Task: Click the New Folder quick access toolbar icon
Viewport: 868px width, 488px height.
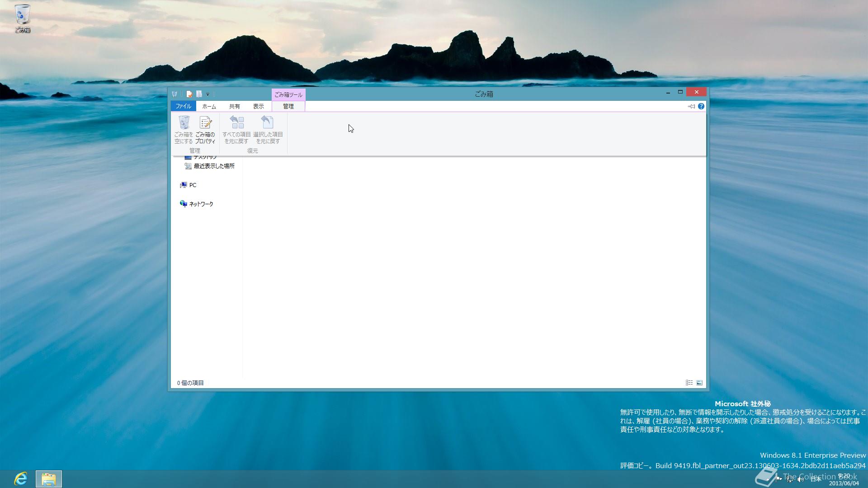Action: pyautogui.click(x=199, y=94)
